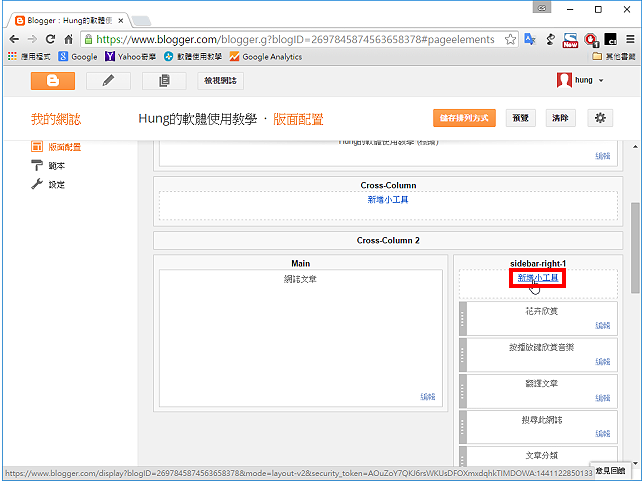Click the 清除 clear button

[x=560, y=118]
